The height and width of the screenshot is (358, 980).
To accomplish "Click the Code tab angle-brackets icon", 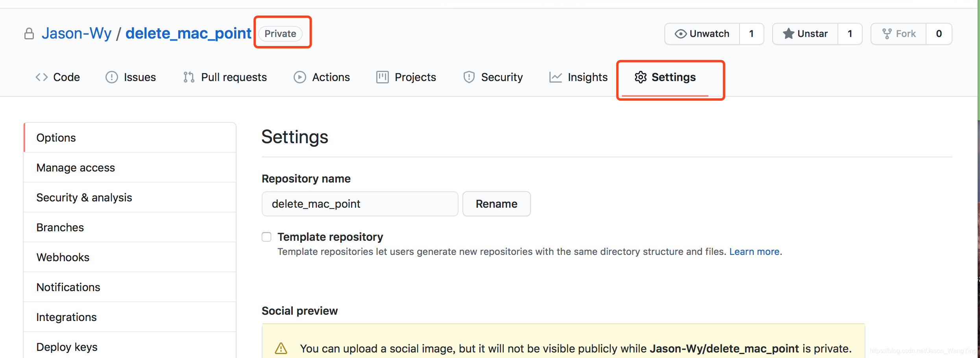I will (x=42, y=77).
